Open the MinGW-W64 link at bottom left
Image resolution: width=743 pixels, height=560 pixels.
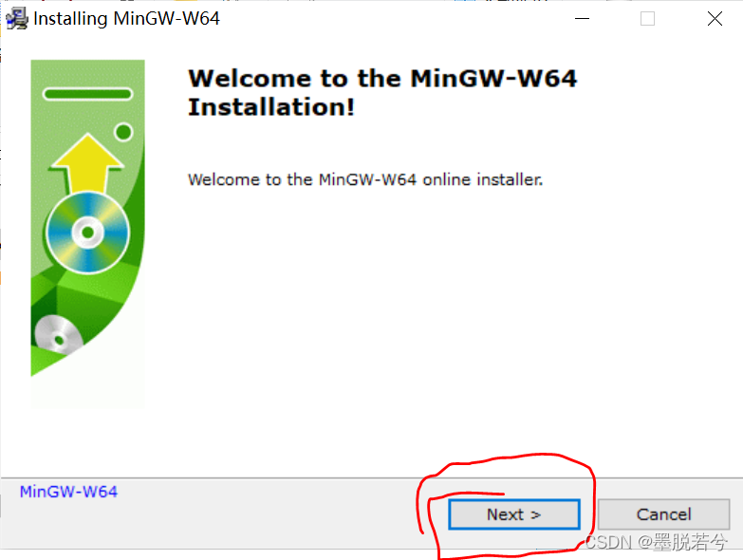coord(68,492)
